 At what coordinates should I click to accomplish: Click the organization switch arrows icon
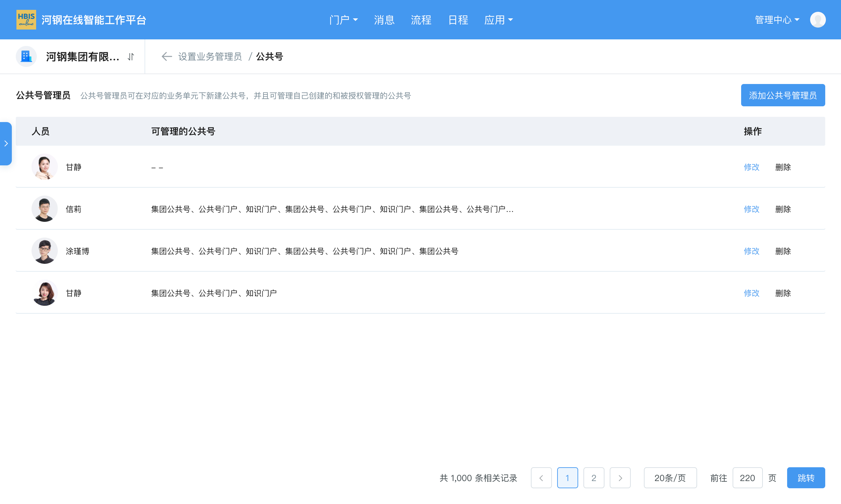tap(131, 57)
